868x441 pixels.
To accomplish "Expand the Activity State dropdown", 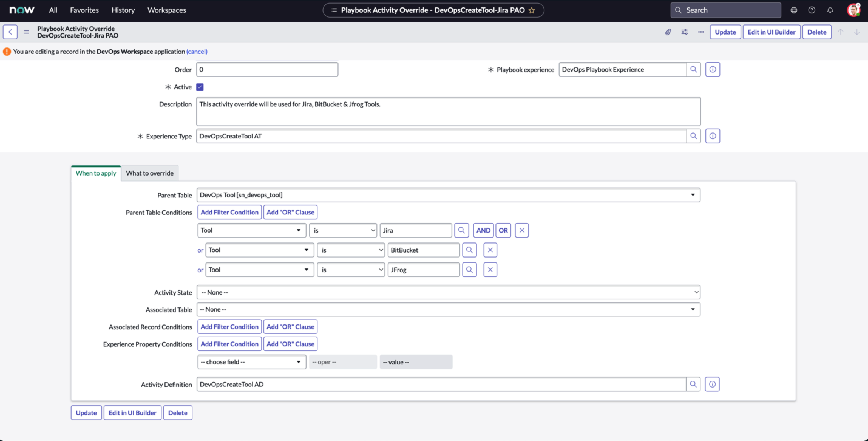I will pos(449,292).
